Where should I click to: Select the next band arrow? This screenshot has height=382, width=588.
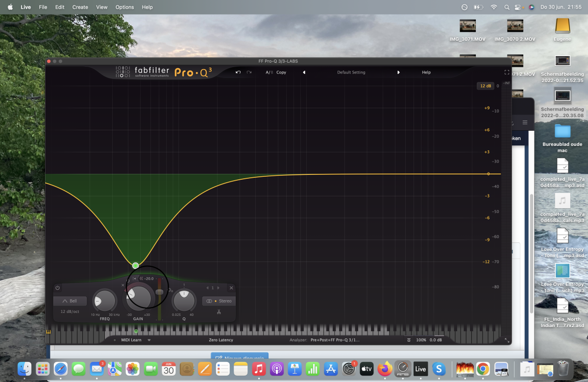click(x=218, y=287)
